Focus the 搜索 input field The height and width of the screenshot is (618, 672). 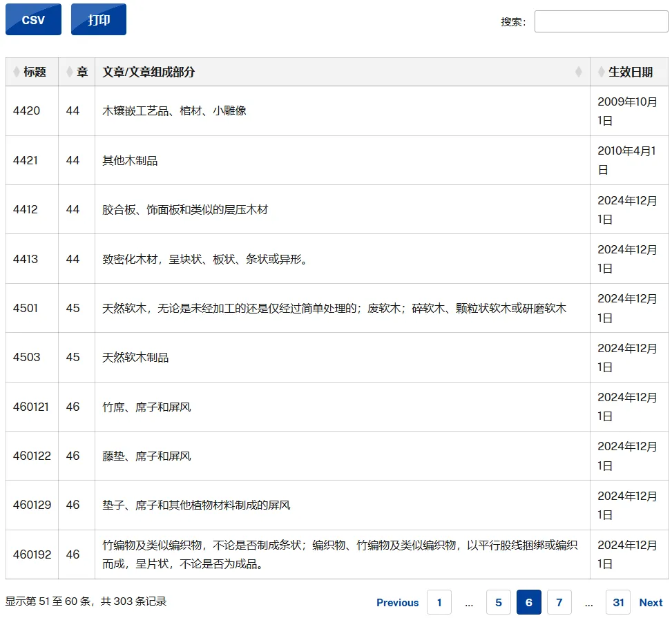click(x=601, y=21)
